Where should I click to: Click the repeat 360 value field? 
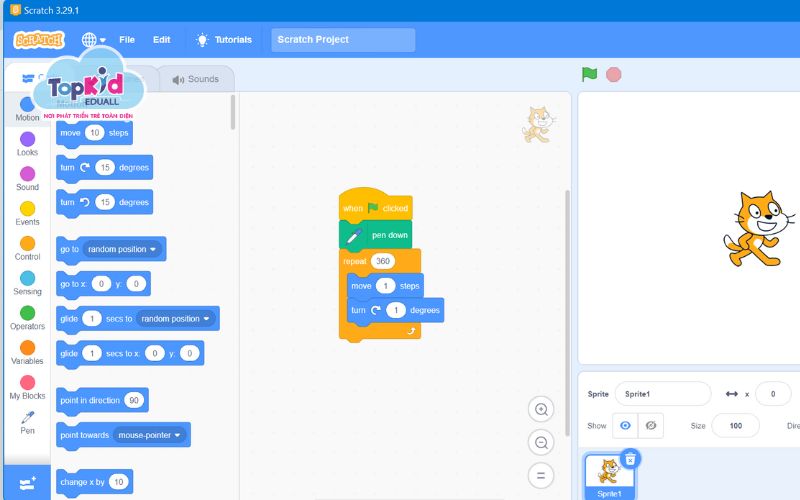pyautogui.click(x=383, y=261)
